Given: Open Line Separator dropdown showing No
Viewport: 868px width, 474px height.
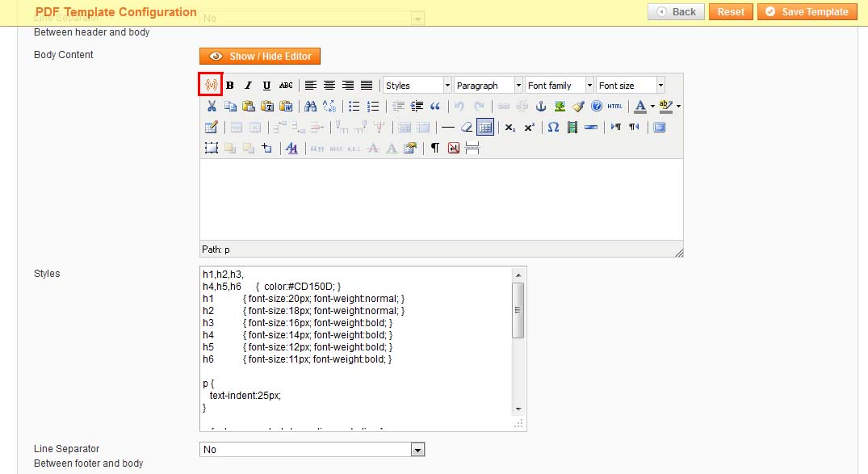Looking at the screenshot, I should 312,449.
